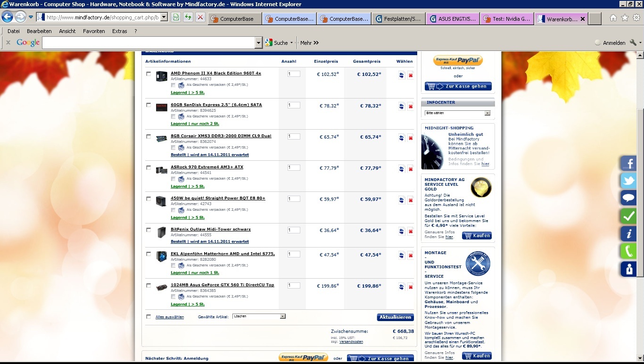The height and width of the screenshot is (364, 644).
Task: Click the Google toolbar search input
Action: (149, 43)
